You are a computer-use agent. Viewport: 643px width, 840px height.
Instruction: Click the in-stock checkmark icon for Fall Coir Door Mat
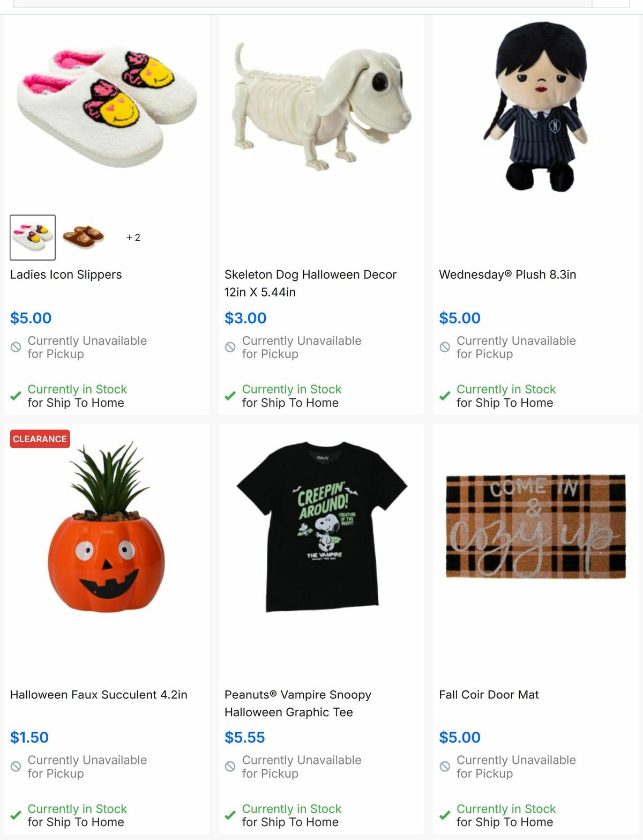pyautogui.click(x=445, y=815)
